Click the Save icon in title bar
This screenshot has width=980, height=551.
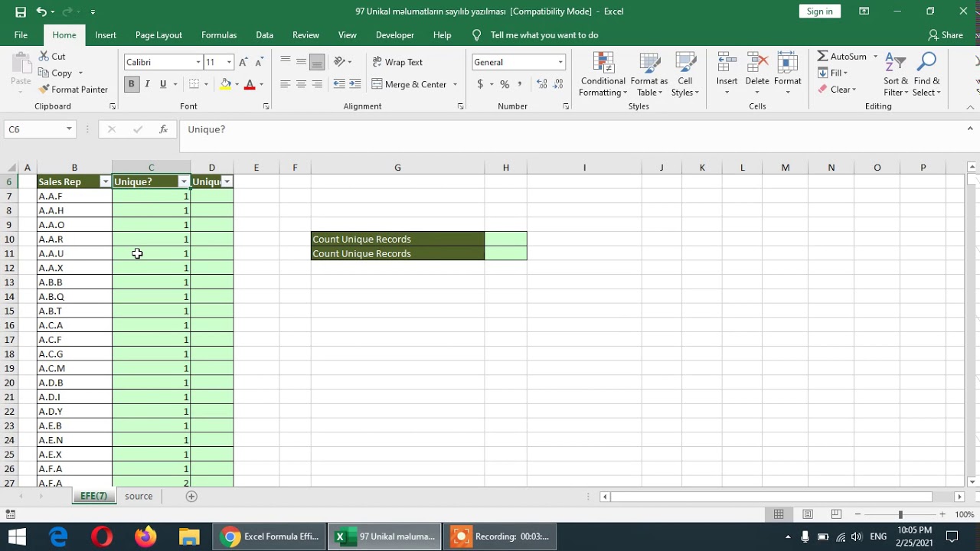tap(21, 11)
